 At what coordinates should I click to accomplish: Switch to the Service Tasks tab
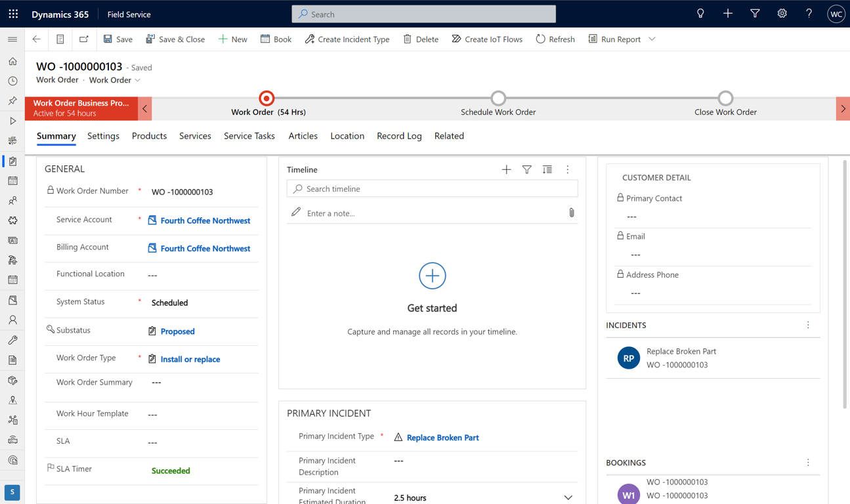tap(249, 136)
